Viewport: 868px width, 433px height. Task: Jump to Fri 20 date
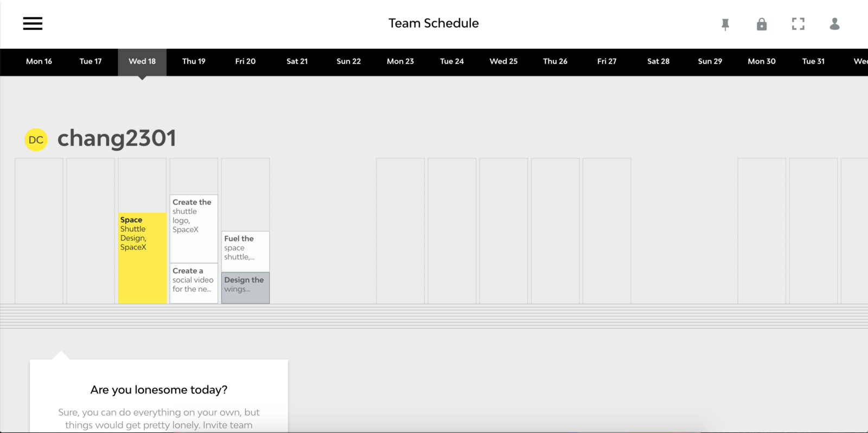tap(245, 61)
